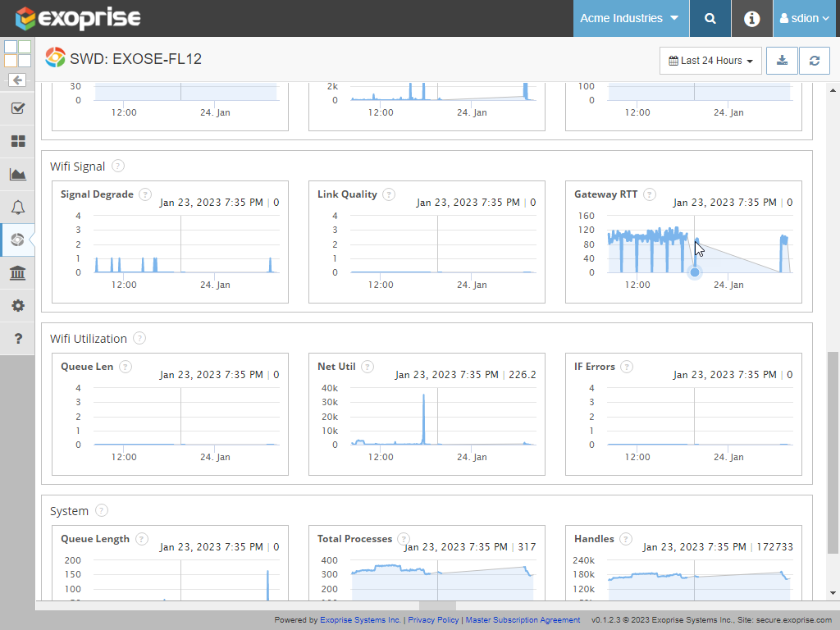Open the info icon in top bar

751,18
